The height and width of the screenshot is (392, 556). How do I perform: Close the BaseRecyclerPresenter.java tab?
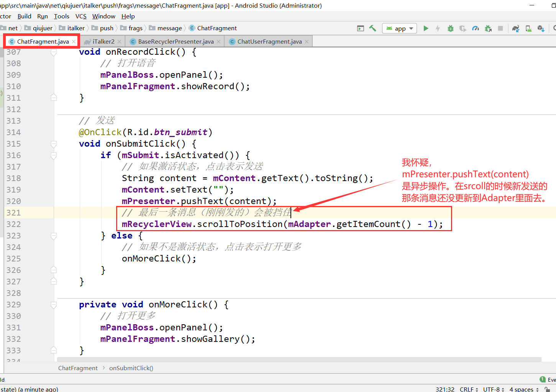coord(218,41)
